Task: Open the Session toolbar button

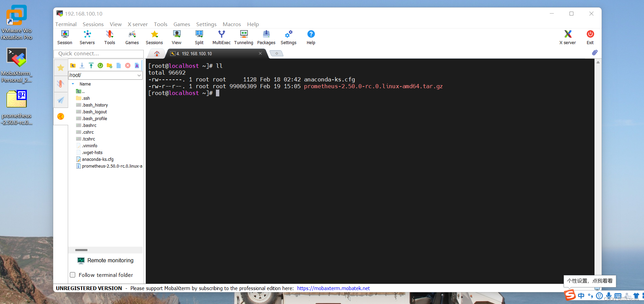Action: (65, 37)
